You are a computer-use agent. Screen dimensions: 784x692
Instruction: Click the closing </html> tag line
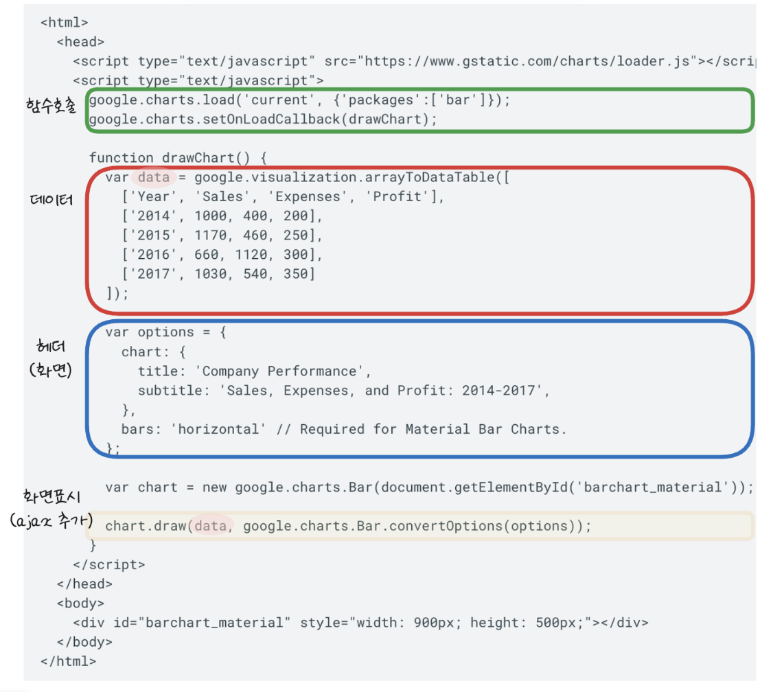pos(68,662)
